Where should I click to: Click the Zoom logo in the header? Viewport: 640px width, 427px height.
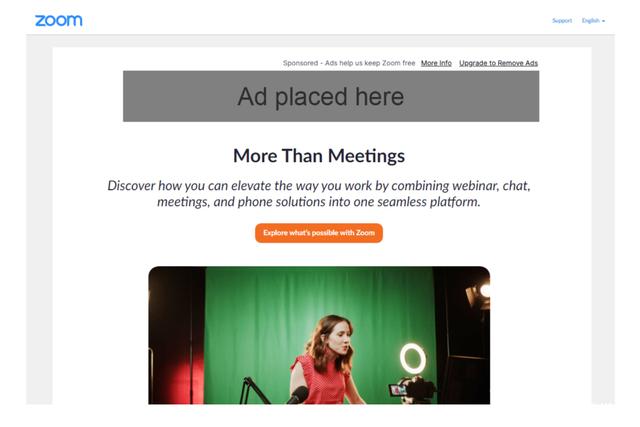pos(58,20)
